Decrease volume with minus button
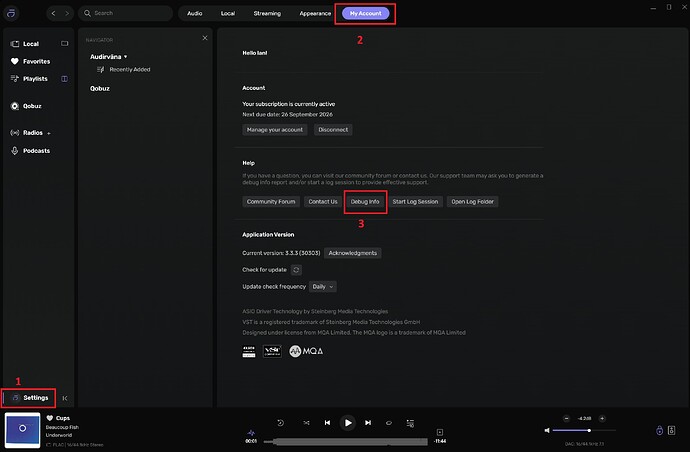 coord(566,419)
